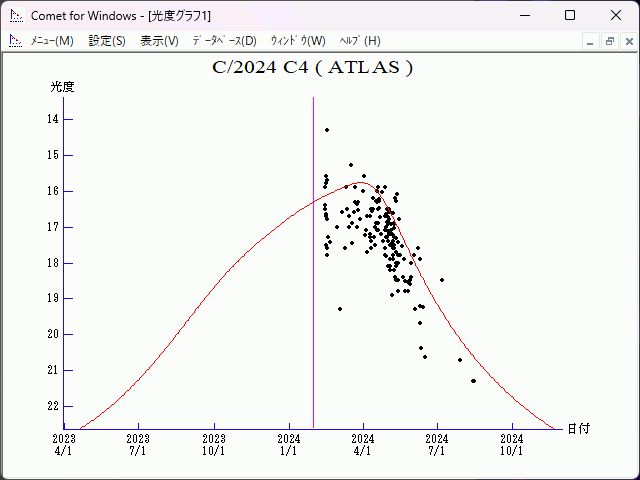Open the graph window's system menu icon
The image size is (640, 480).
coord(14,41)
